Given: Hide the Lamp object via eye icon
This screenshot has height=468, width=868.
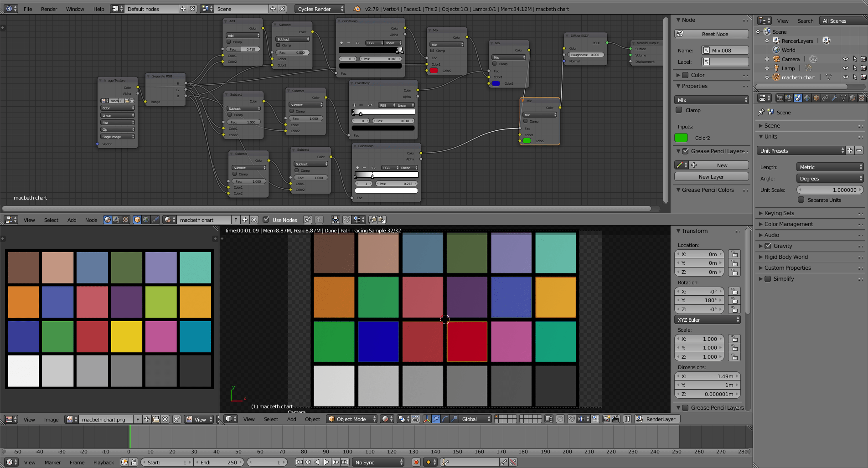Looking at the screenshot, I should pyautogui.click(x=846, y=68).
